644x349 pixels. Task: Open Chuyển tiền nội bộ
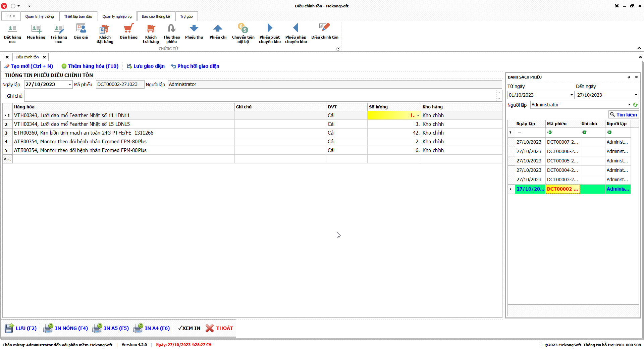[x=243, y=33]
